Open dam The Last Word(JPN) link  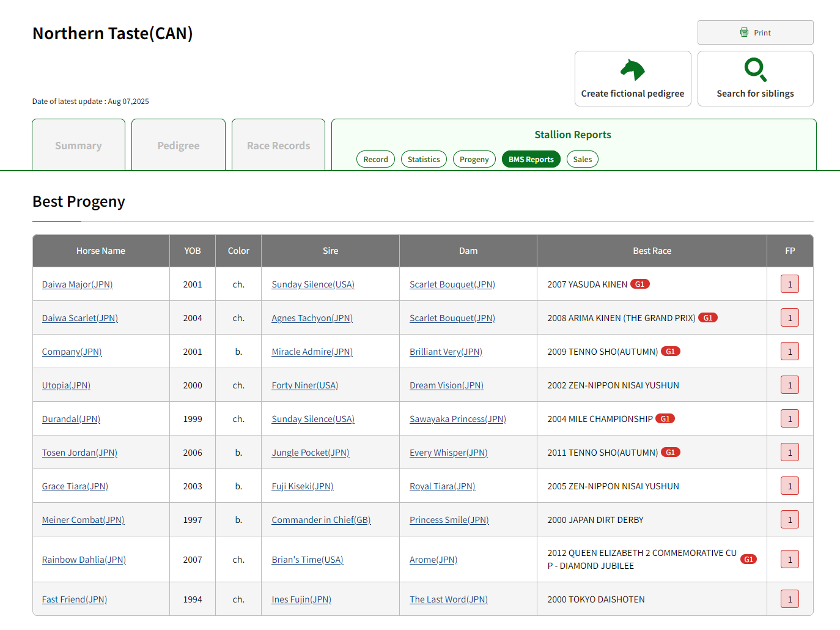449,599
